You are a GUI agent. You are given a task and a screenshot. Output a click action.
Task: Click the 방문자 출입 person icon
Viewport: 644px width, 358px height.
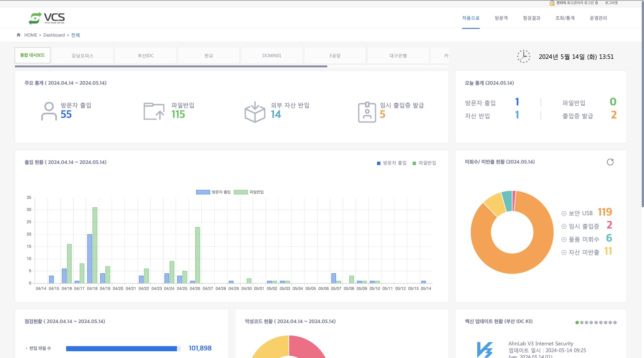point(49,111)
